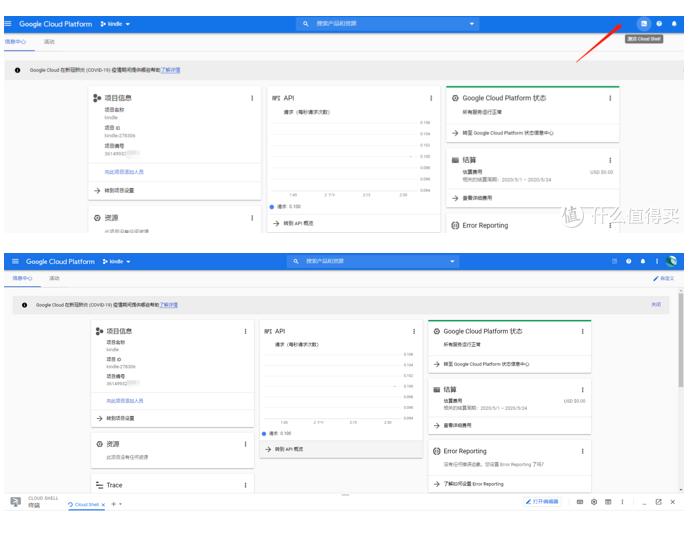Add new Cloud Shell session with plus

pos(113,504)
